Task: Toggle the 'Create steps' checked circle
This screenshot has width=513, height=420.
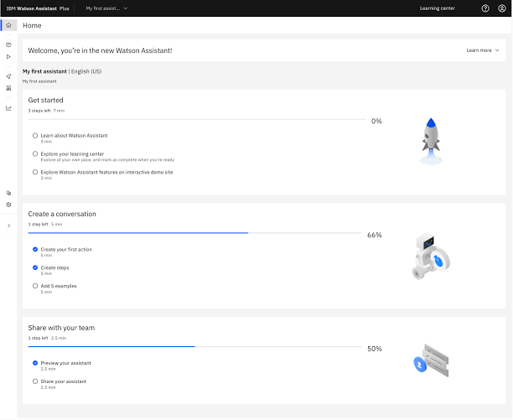Action: coord(34,267)
